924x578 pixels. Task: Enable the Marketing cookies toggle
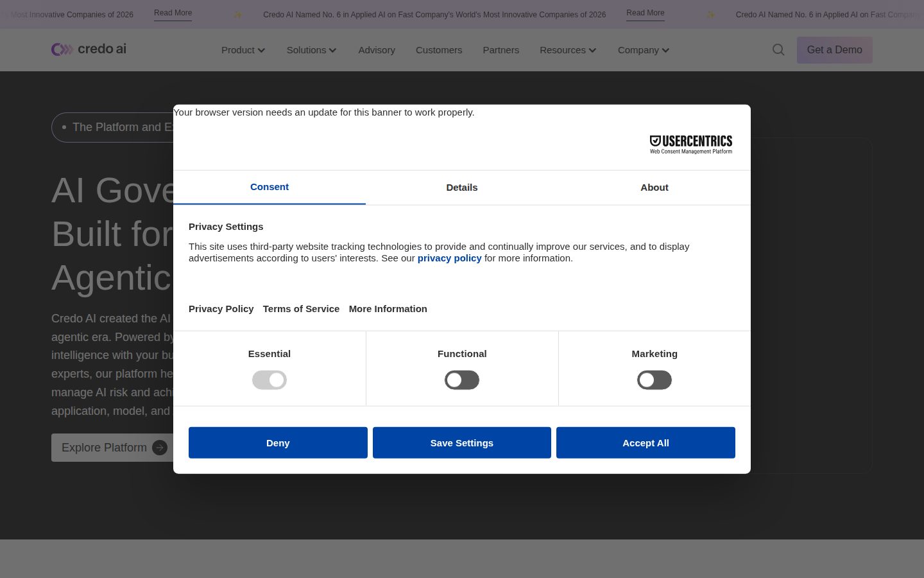[x=654, y=380]
